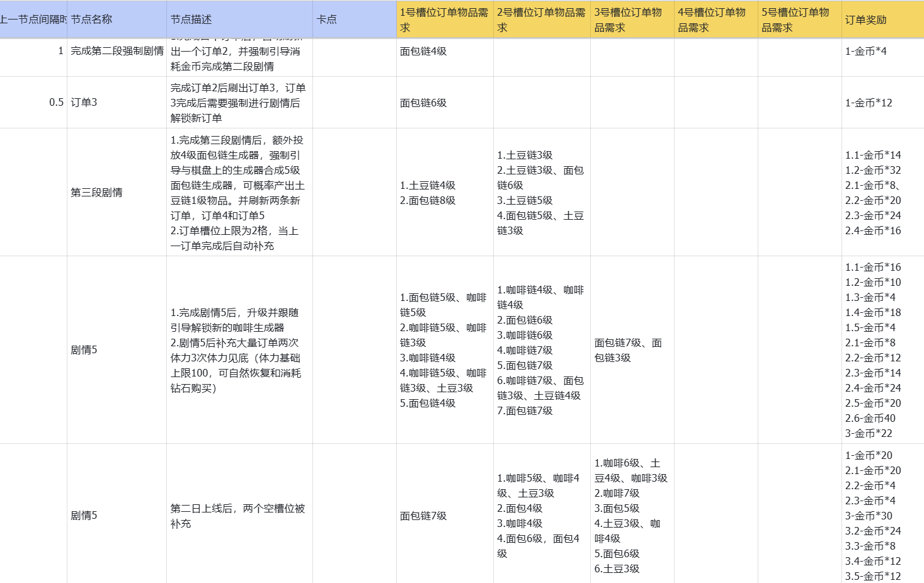Select the 第三段剧情 node name cell
This screenshot has width=924, height=583.
(117, 192)
